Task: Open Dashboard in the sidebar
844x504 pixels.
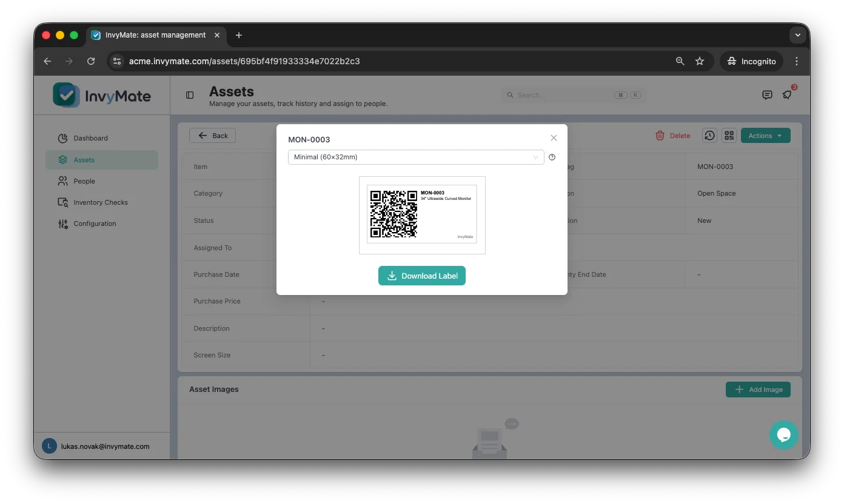Action: click(91, 138)
